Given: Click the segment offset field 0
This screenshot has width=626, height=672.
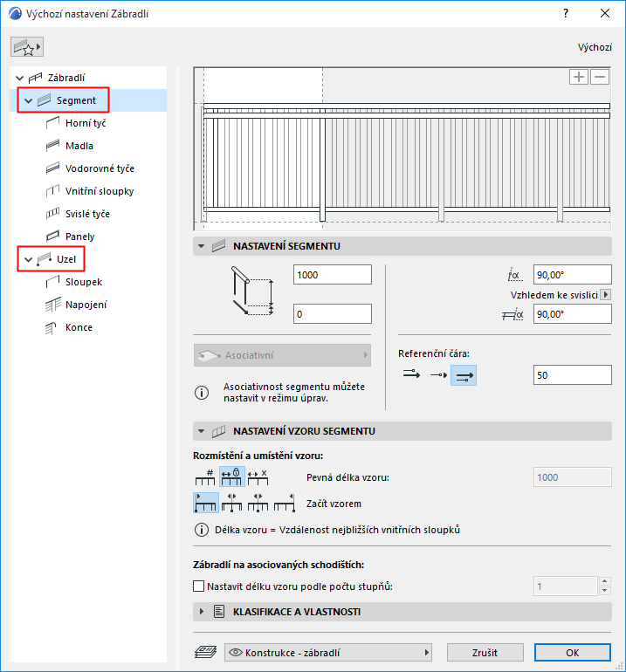Looking at the screenshot, I should point(333,314).
